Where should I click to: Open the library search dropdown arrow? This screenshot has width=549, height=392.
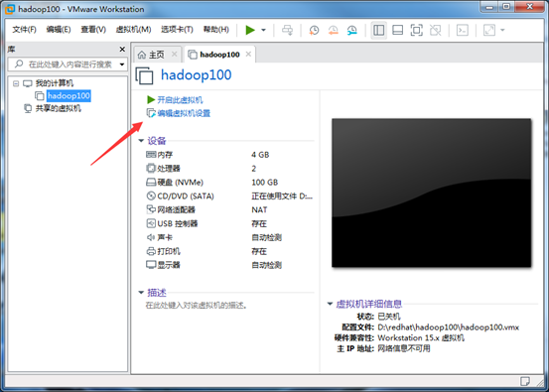[x=122, y=65]
